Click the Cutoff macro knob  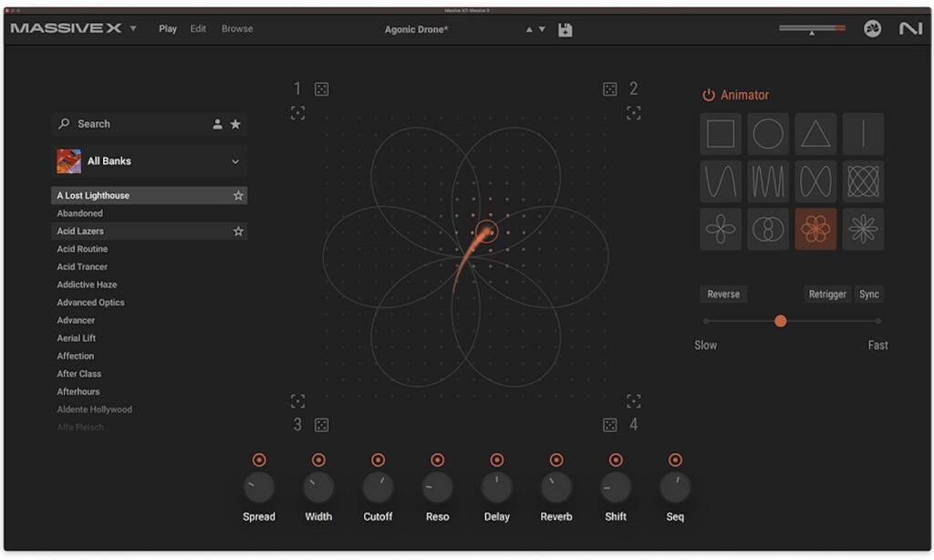click(x=379, y=488)
